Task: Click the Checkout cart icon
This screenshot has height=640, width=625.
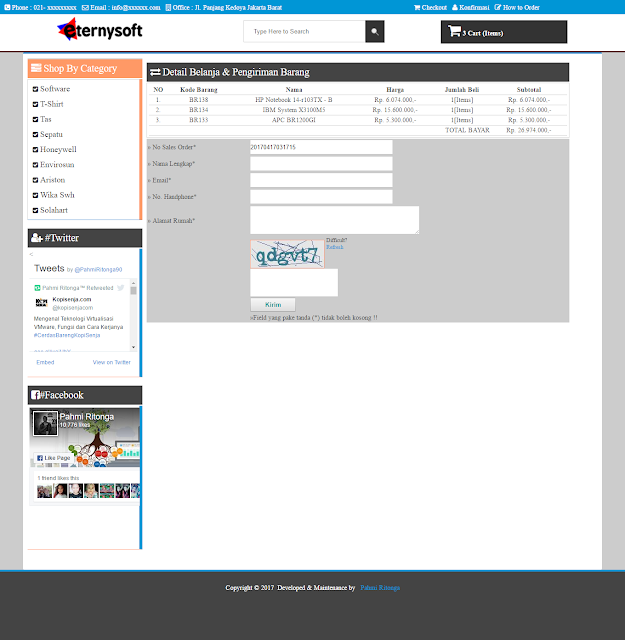Action: point(417,7)
